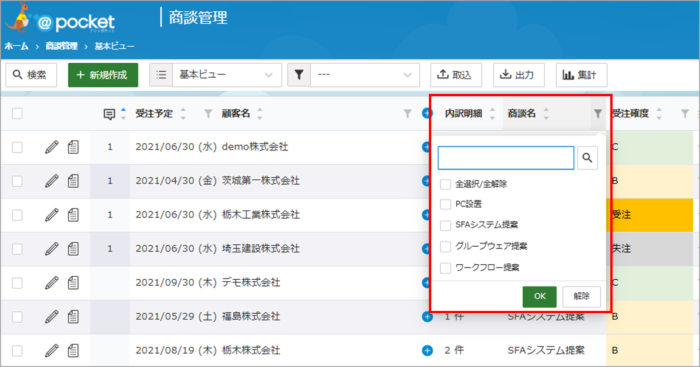700x367 pixels.
Task: Click the list view icon beside 基本ビュー
Action: [161, 75]
